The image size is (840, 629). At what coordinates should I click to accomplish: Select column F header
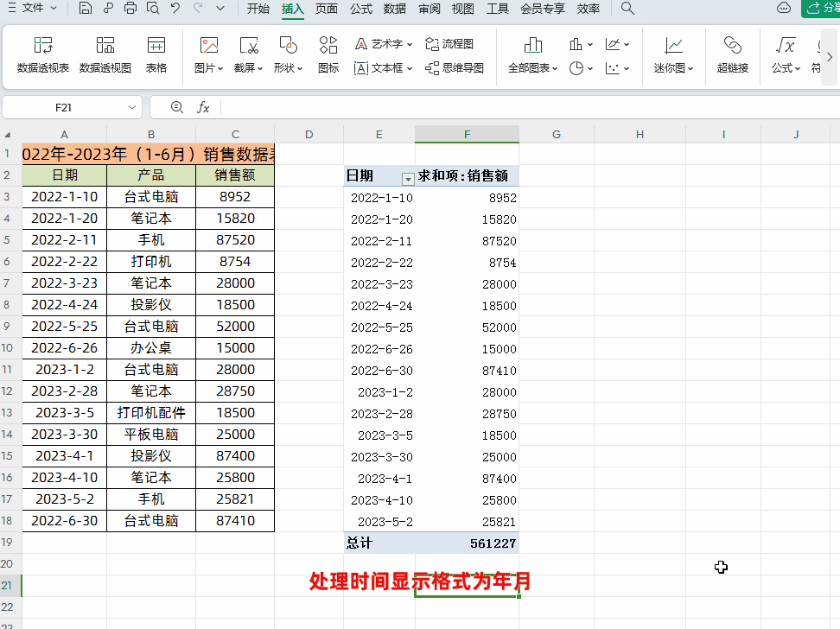[467, 135]
